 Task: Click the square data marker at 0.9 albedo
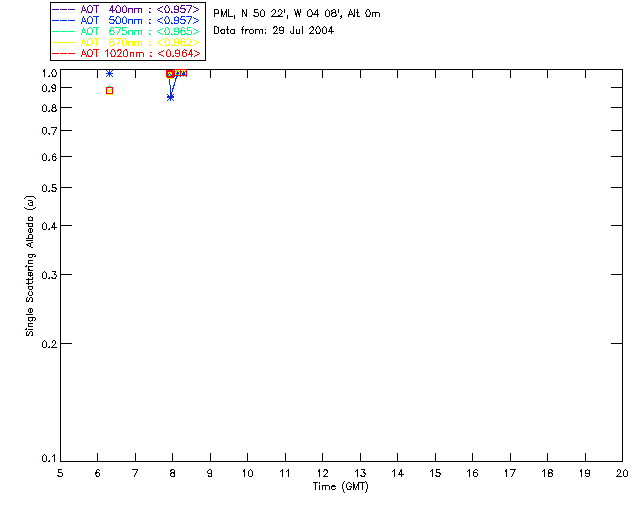coord(109,91)
